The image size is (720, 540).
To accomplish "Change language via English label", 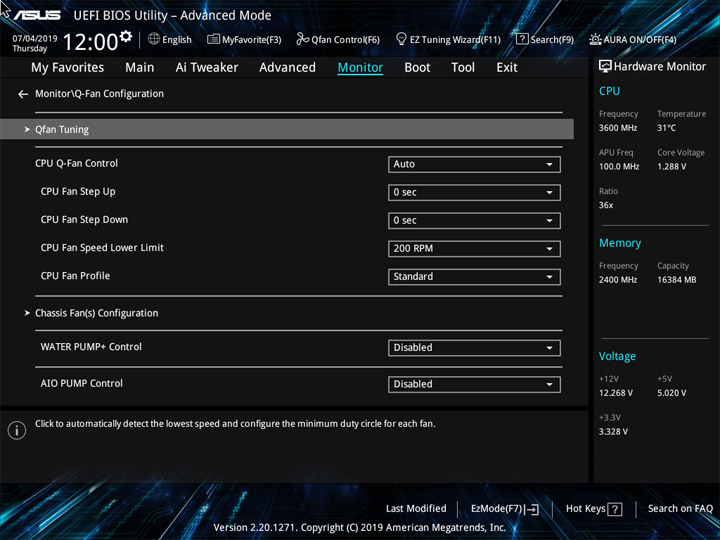I will [177, 39].
